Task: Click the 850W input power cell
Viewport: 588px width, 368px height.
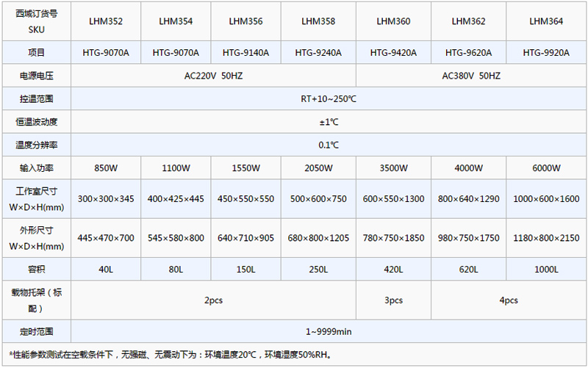Action: click(105, 168)
